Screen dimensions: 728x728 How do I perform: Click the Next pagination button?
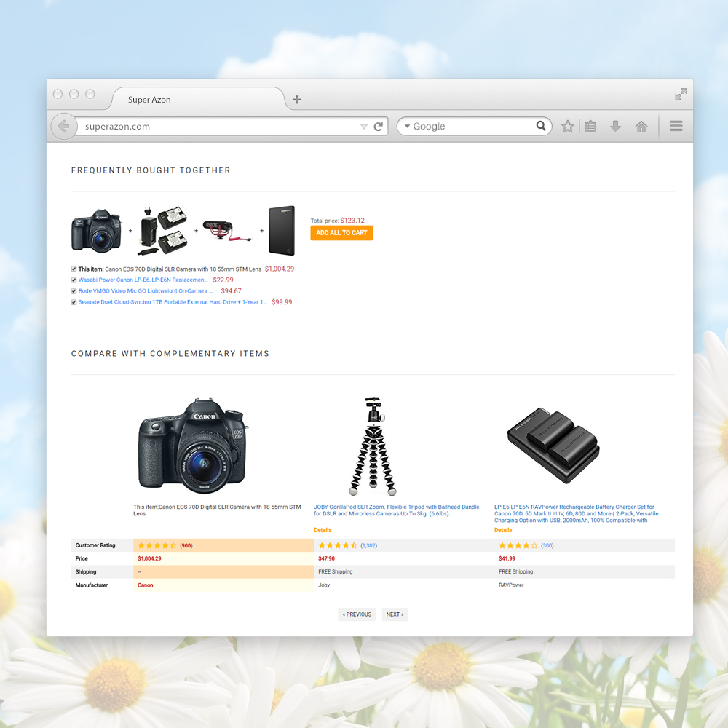395,614
